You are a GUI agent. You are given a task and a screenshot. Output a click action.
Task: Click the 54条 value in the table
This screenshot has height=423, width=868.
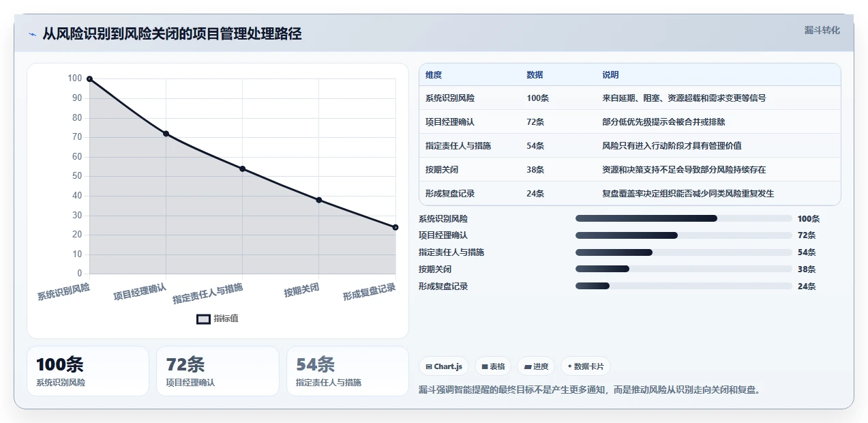click(x=535, y=146)
